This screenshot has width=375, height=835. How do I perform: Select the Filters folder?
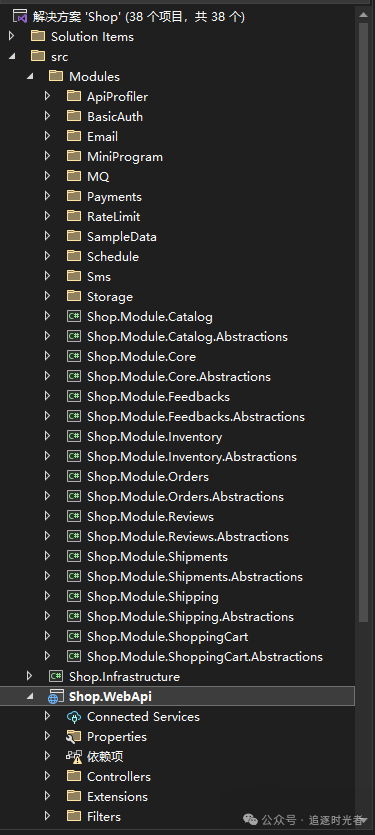pos(104,816)
